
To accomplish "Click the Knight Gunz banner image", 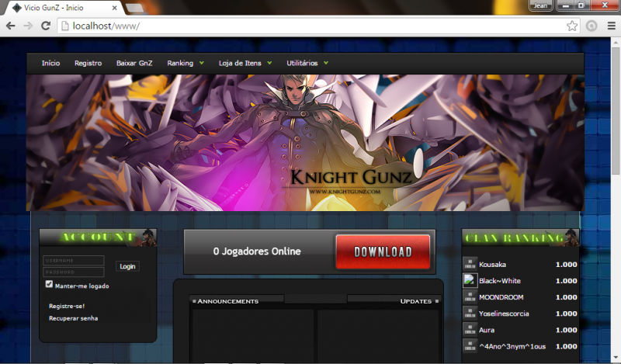I will pos(305,143).
